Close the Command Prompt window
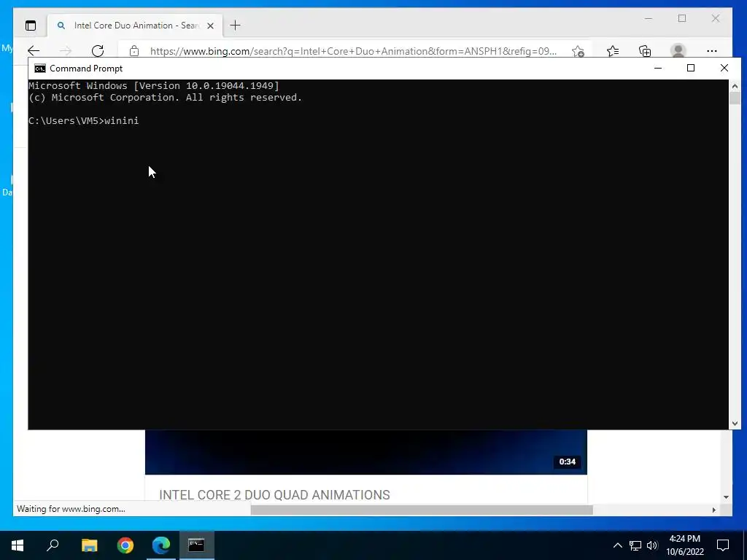 724,68
